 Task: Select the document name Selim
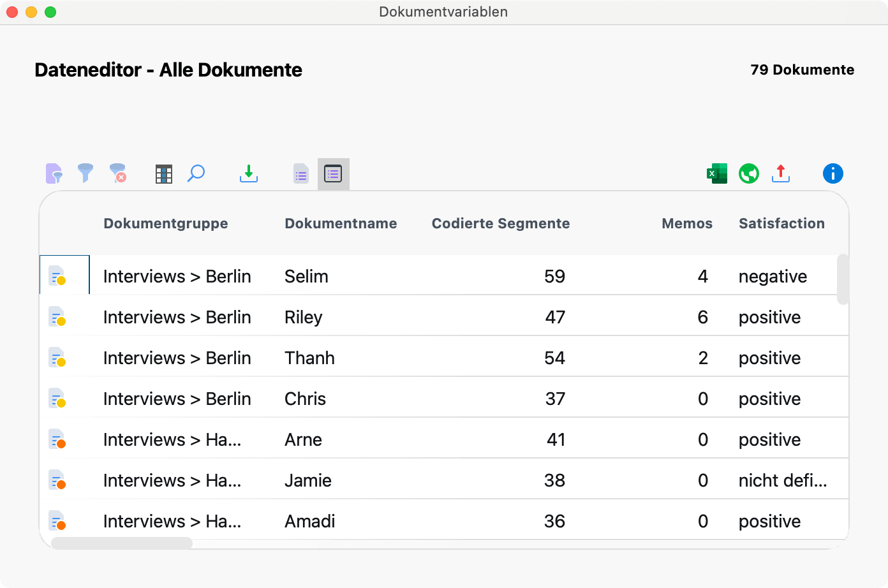306,276
